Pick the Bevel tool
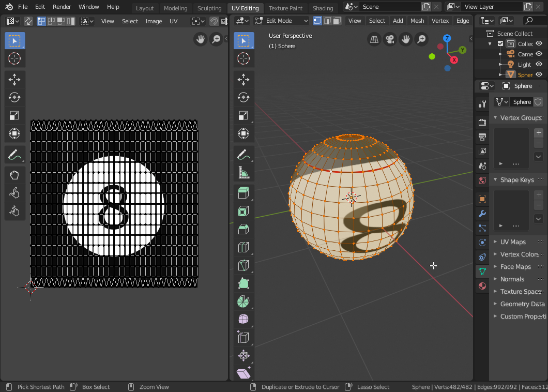This screenshot has height=392, width=548. 243,230
